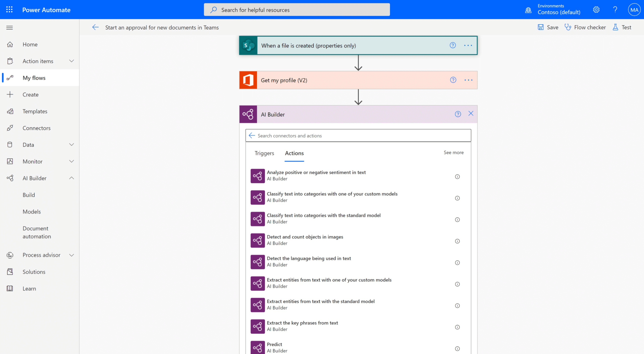Switch to the Triggers tab
This screenshot has width=644, height=354.
pos(264,153)
